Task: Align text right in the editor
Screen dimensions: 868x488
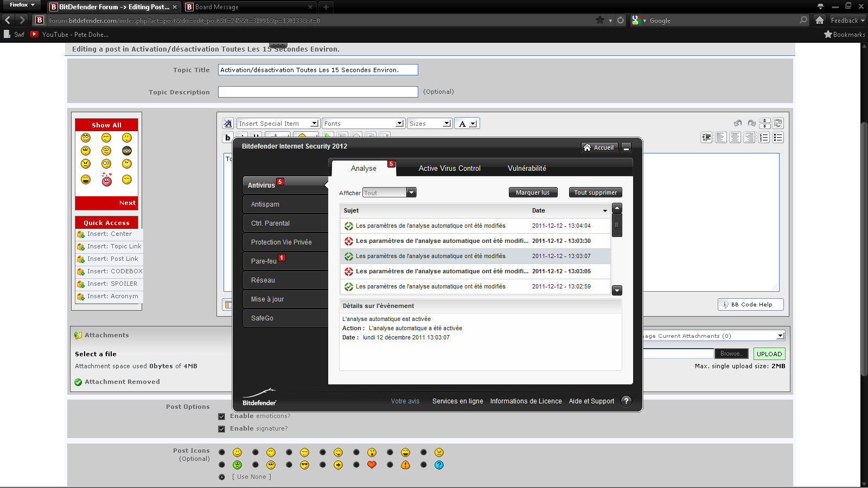Action: (749, 138)
